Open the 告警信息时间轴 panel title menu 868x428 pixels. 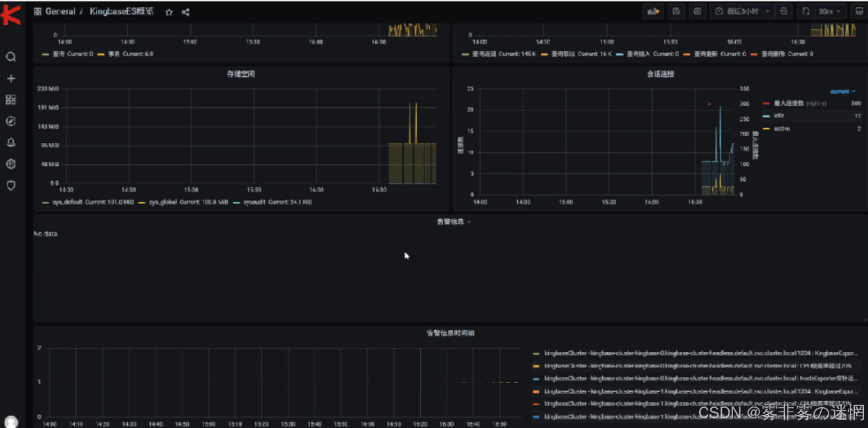click(450, 333)
